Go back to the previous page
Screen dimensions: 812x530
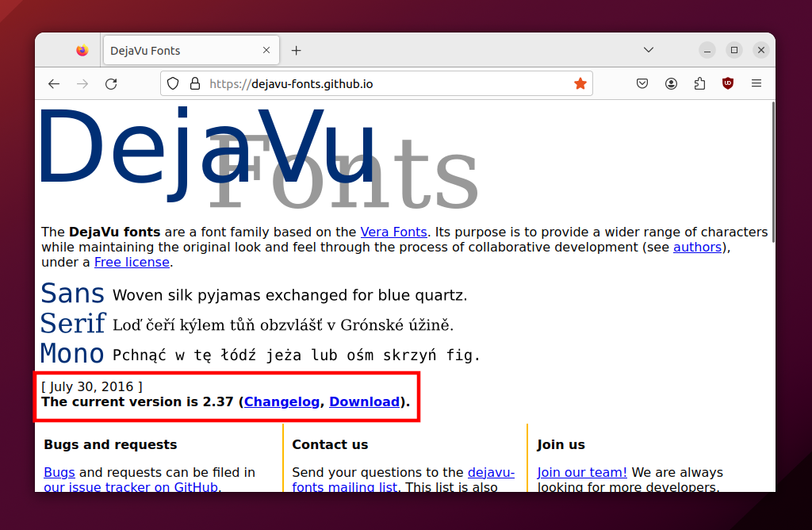click(54, 84)
